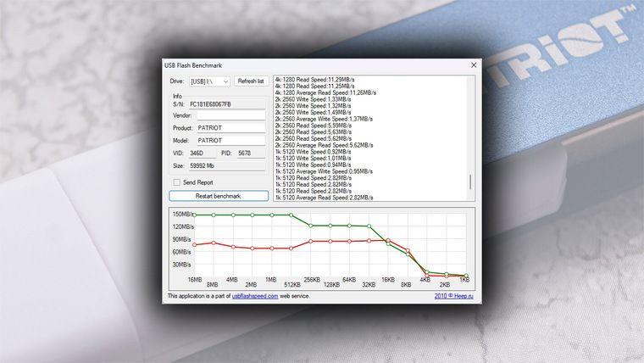Click the green read-speed point at 512KB
This screenshot has width=644, height=363.
point(291,215)
